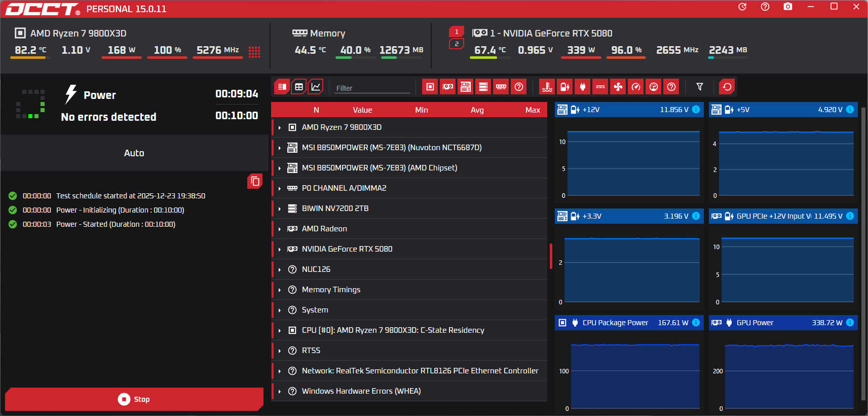Click the funnel filter icon

[x=700, y=87]
